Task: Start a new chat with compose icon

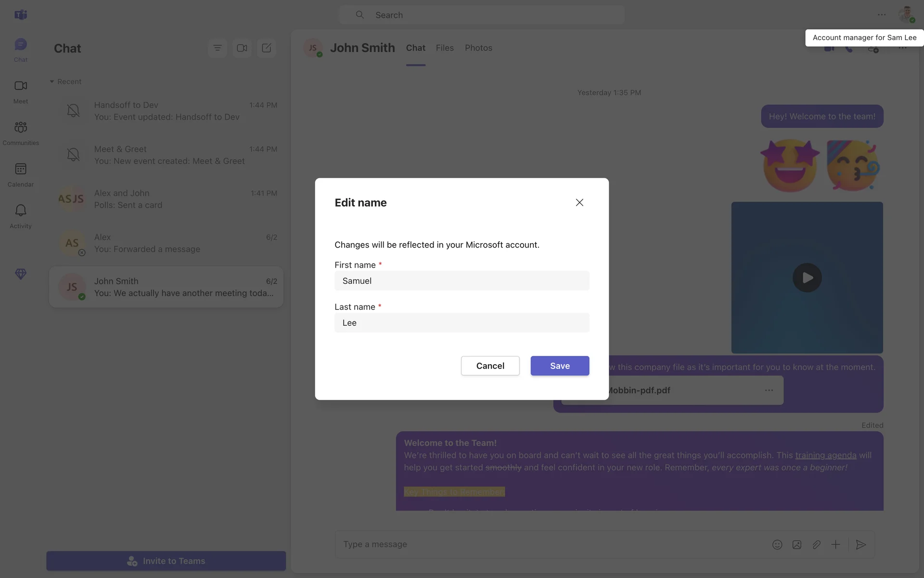Action: [266, 48]
